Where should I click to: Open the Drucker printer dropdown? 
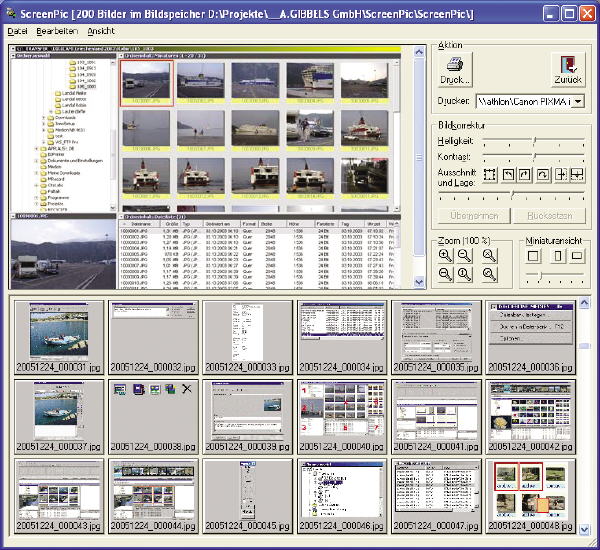578,102
